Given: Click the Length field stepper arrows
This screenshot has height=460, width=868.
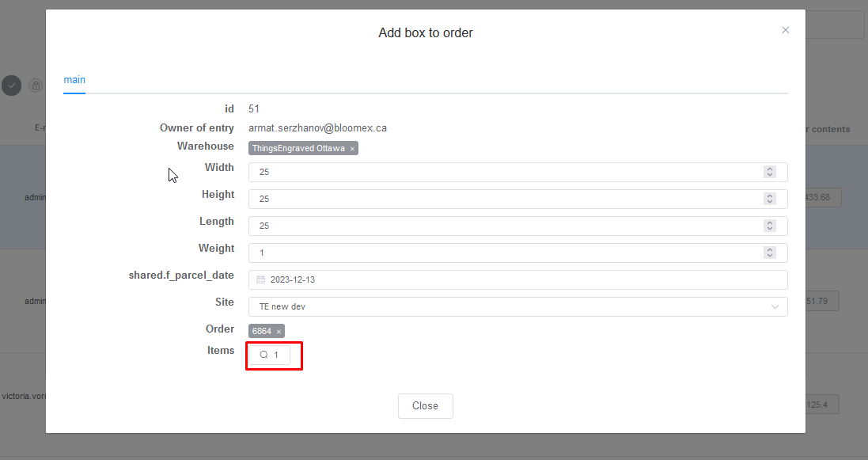Looking at the screenshot, I should pyautogui.click(x=769, y=226).
